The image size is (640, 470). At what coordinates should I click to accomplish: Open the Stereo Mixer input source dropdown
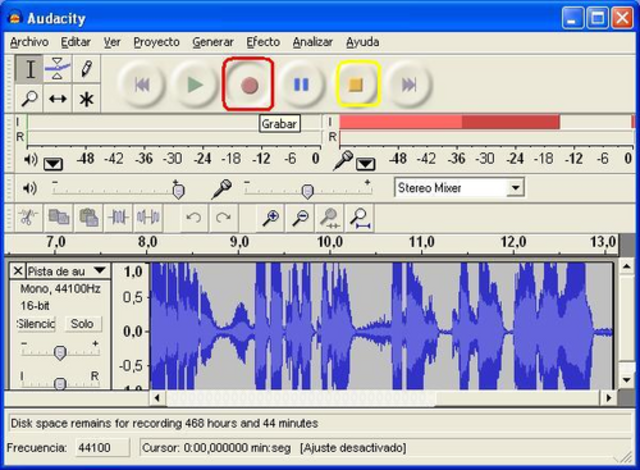516,188
